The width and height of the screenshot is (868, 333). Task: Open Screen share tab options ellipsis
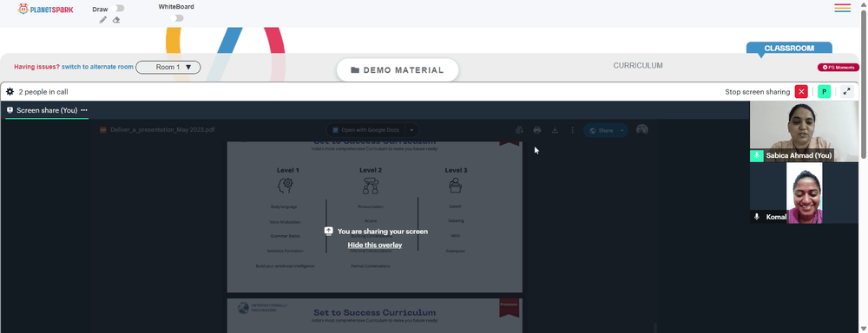84,110
